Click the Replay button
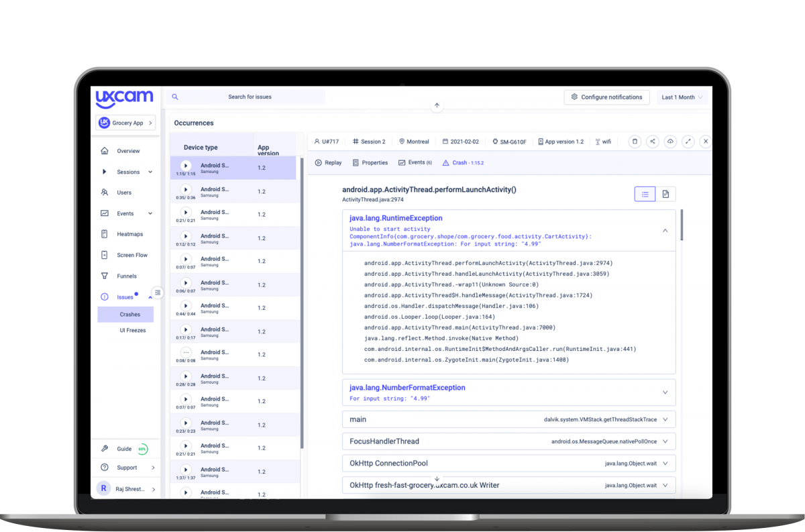Viewport: 805px width, 532px height. click(x=328, y=162)
